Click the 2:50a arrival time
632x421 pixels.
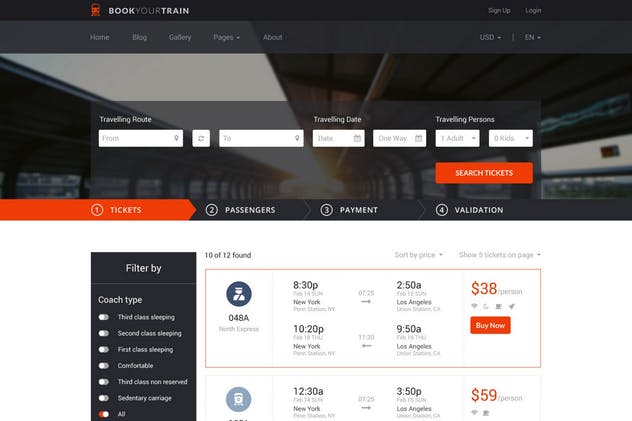409,285
